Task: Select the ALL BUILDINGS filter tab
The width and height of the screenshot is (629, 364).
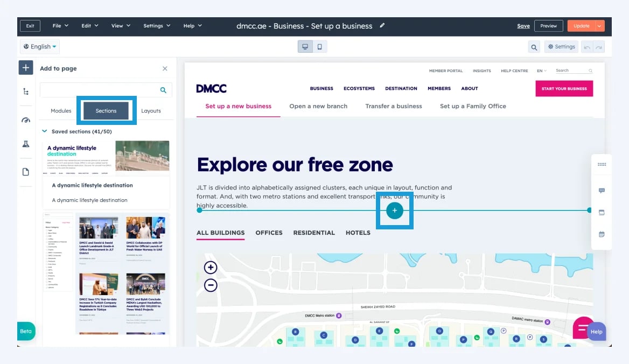Action: click(x=221, y=233)
